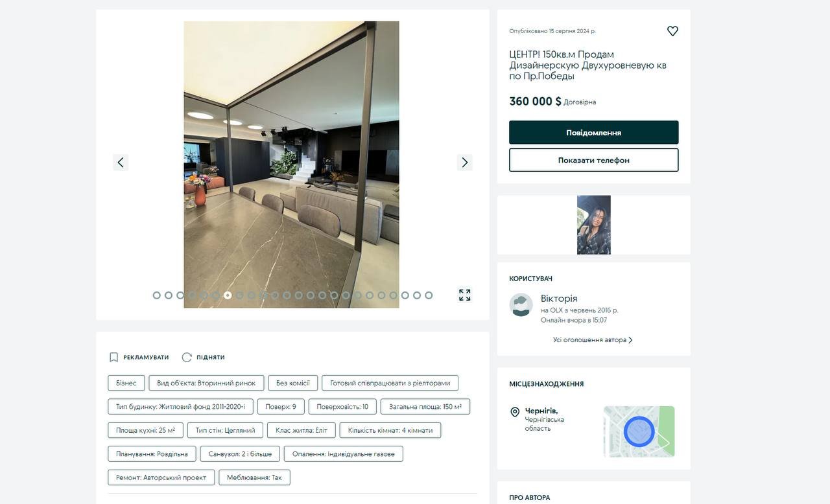Click the Бізнес tag

126,383
